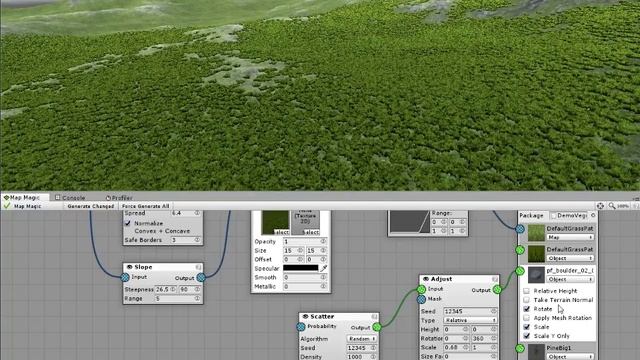Click the Slope Range value field

[178, 299]
